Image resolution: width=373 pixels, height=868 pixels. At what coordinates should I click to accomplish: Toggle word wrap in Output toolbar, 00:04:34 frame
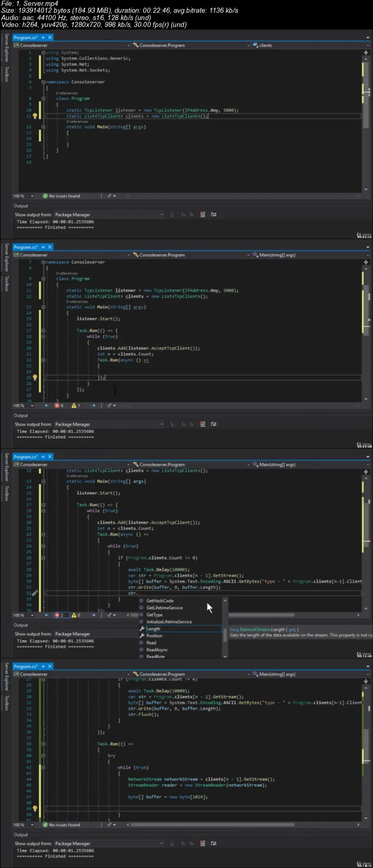pyautogui.click(x=213, y=214)
